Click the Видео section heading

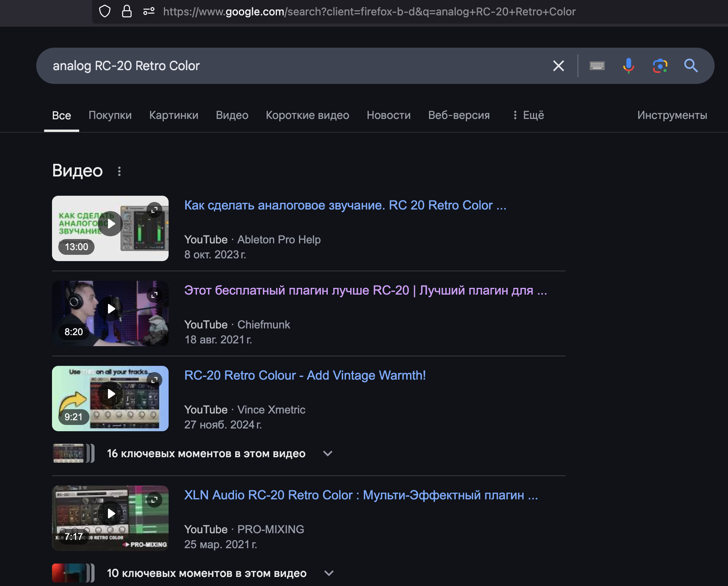click(x=78, y=171)
